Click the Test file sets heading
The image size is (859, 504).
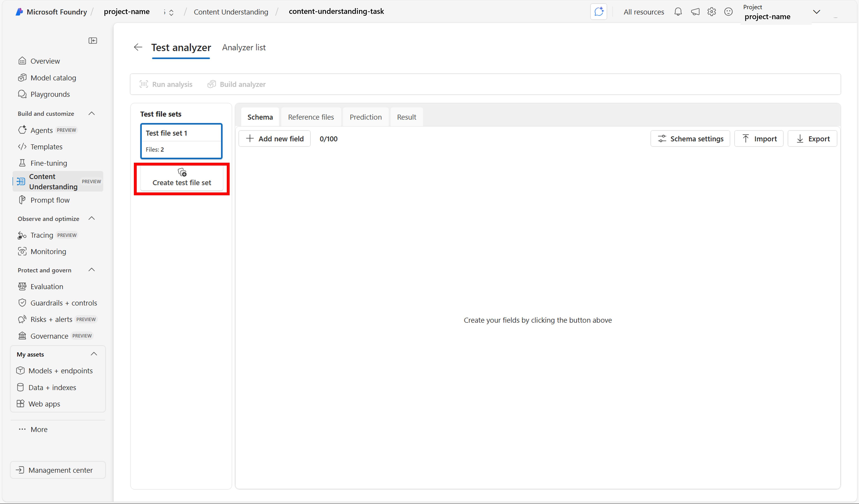click(161, 114)
